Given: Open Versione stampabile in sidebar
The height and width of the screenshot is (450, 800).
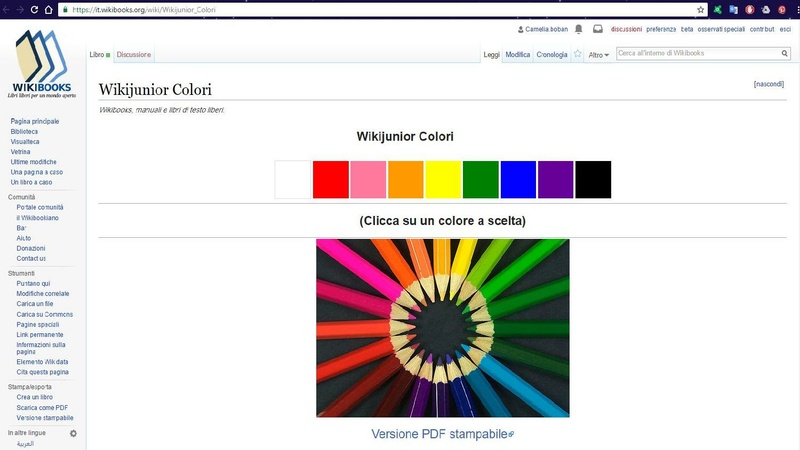Looking at the screenshot, I should click(45, 418).
